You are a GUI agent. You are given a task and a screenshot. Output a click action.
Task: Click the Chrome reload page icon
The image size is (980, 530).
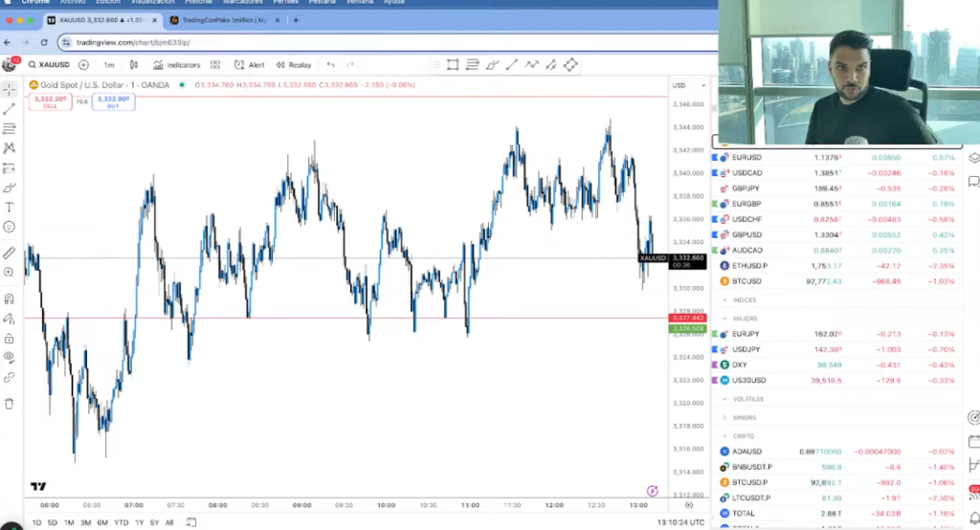pos(44,42)
